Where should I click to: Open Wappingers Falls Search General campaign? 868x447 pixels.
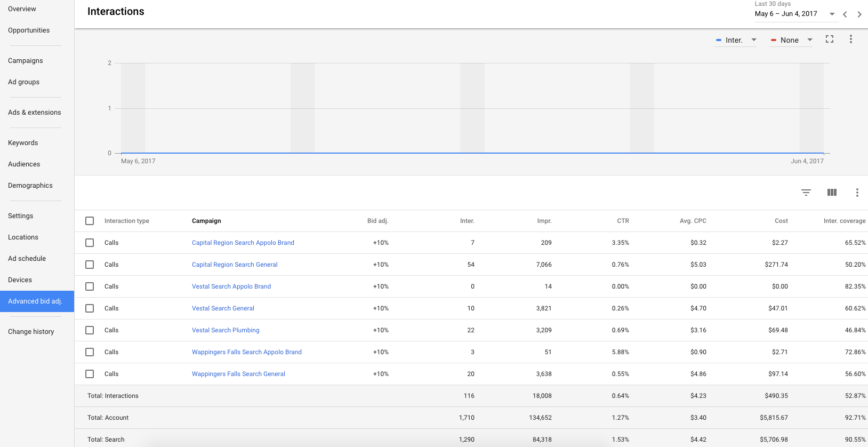[238, 374]
